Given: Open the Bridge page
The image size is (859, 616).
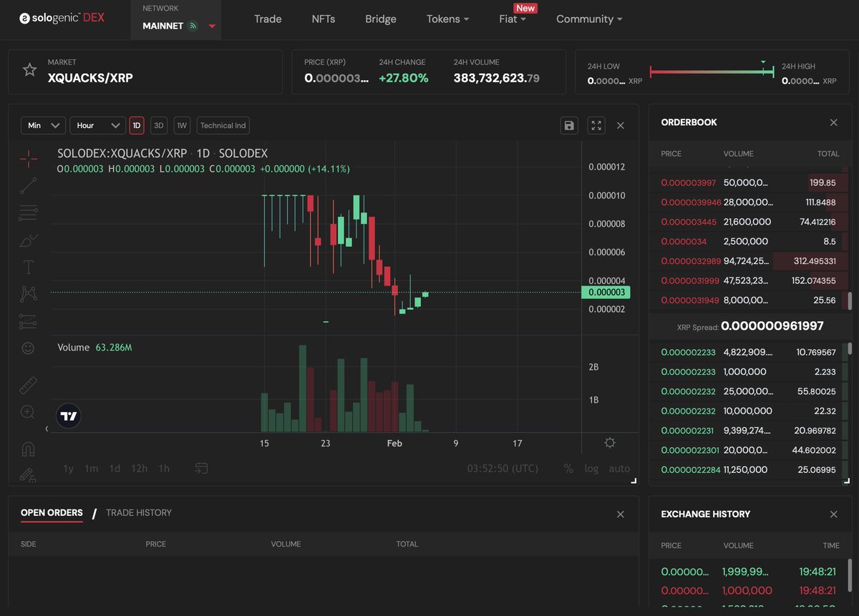Looking at the screenshot, I should coord(381,19).
